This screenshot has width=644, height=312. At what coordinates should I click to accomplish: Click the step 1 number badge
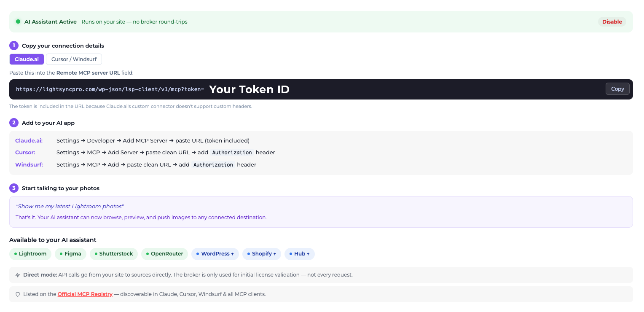14,46
